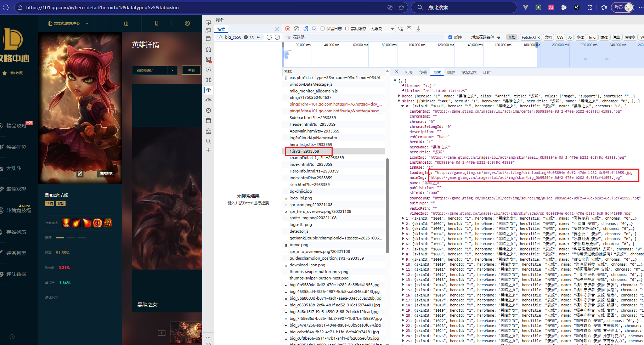Click the 登录 login button in browser
The image size is (644, 345).
coord(622,7)
